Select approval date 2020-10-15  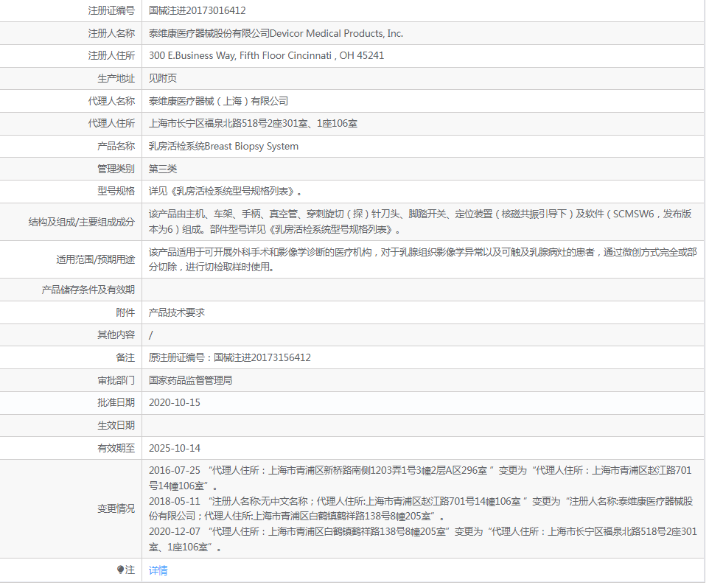[x=175, y=403]
